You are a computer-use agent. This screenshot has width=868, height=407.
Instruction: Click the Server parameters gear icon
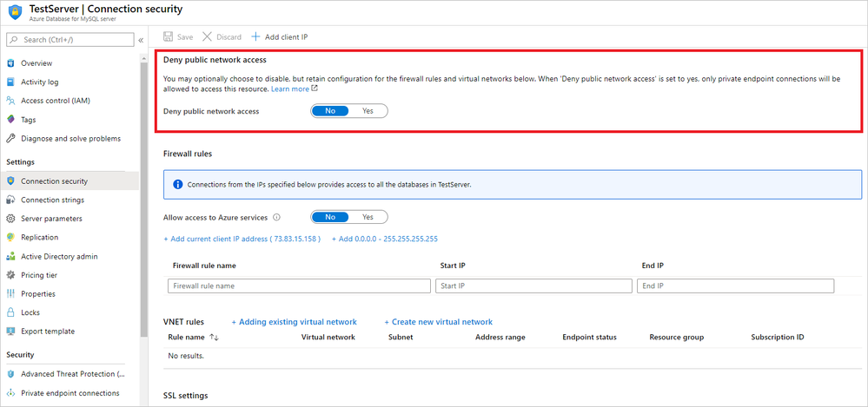click(10, 219)
